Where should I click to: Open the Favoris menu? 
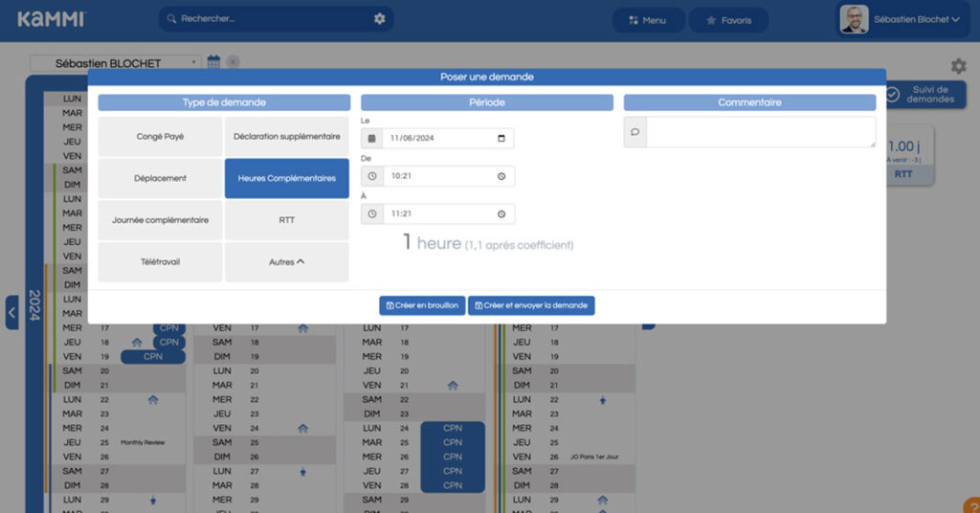[728, 20]
